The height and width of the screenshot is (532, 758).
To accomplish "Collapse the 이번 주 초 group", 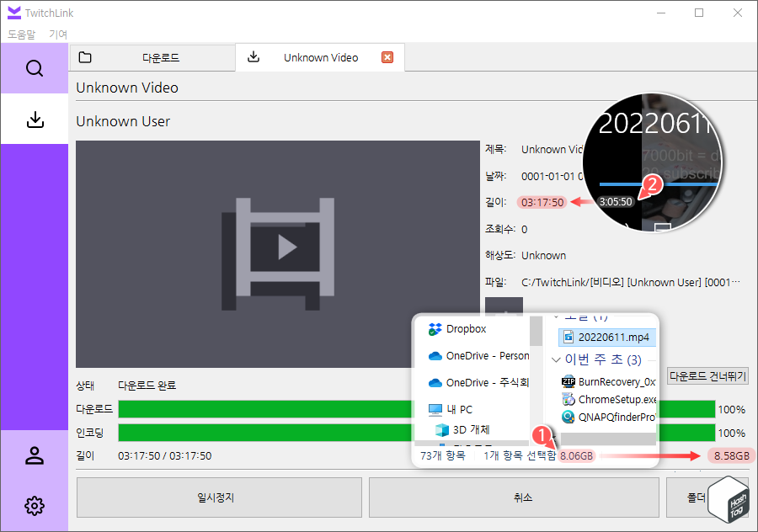I will point(554,360).
